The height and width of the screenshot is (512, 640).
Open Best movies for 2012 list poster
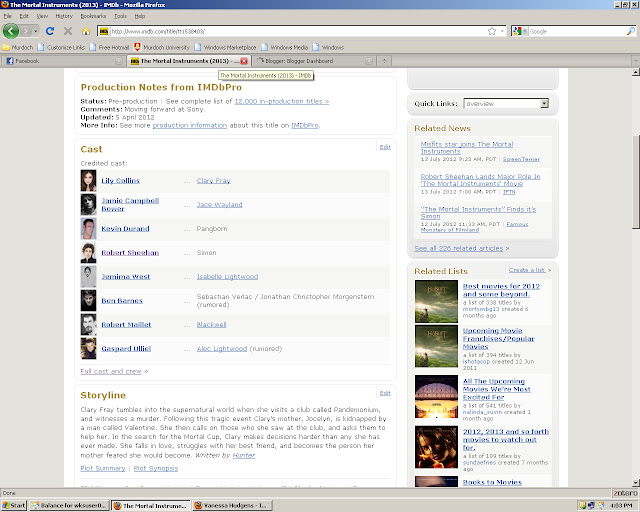click(436, 301)
